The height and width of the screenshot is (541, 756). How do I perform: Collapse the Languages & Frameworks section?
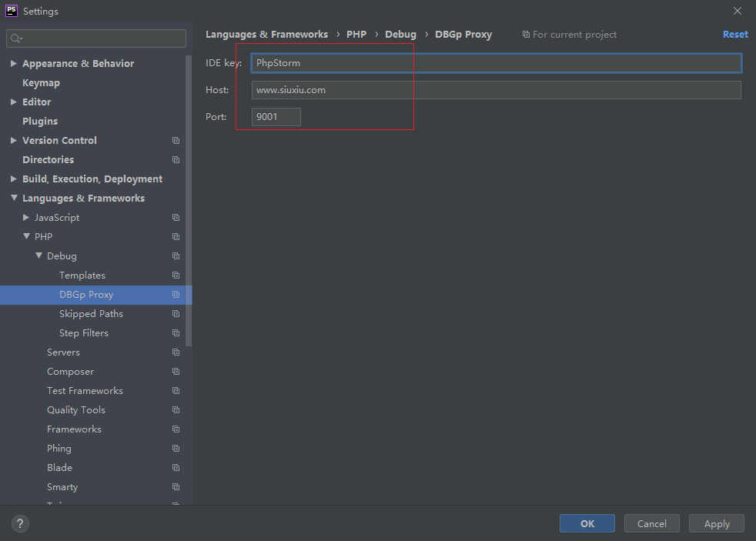click(14, 199)
